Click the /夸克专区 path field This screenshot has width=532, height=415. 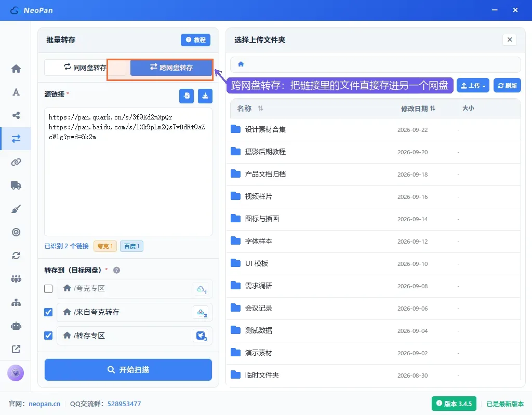tap(135, 289)
